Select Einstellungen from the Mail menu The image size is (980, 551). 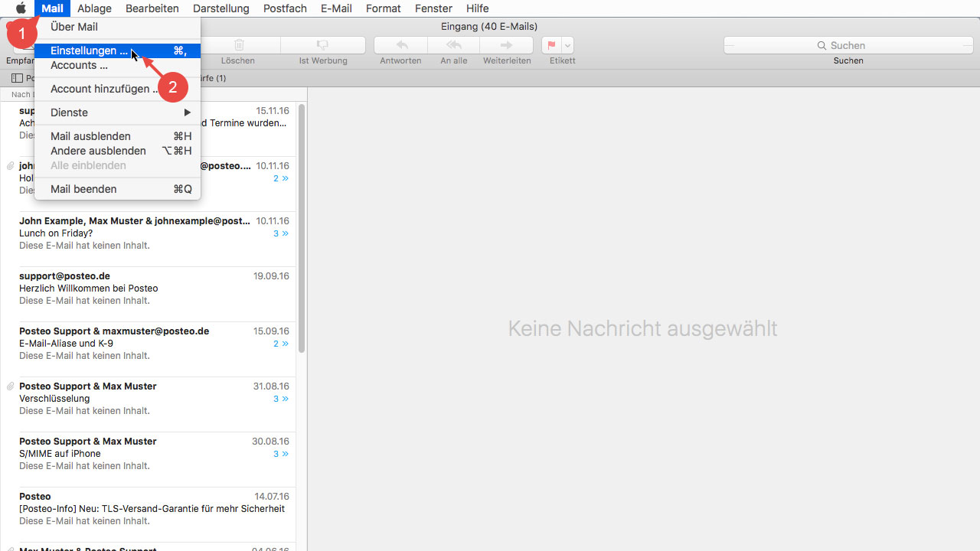coord(90,50)
